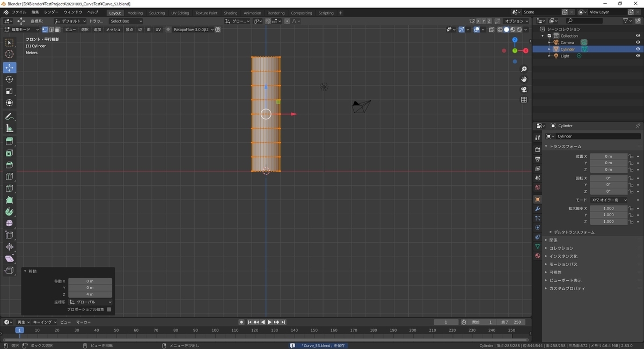The image size is (644, 349).
Task: Open the Select Box dropdown
Action: point(126,21)
